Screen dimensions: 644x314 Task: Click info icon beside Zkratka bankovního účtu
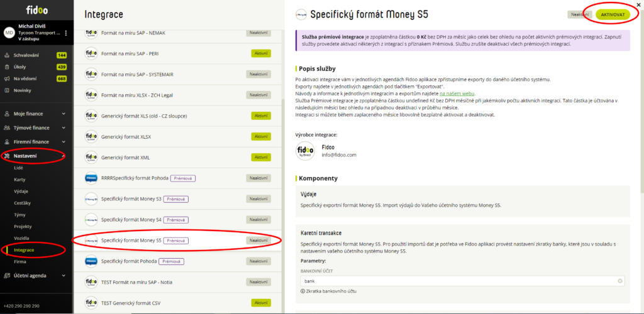coord(303,291)
